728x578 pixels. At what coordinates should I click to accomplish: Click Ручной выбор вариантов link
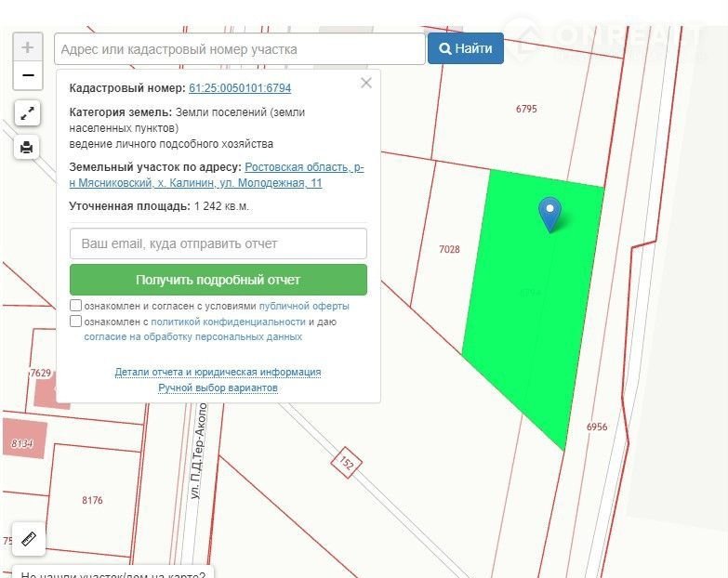(218, 388)
